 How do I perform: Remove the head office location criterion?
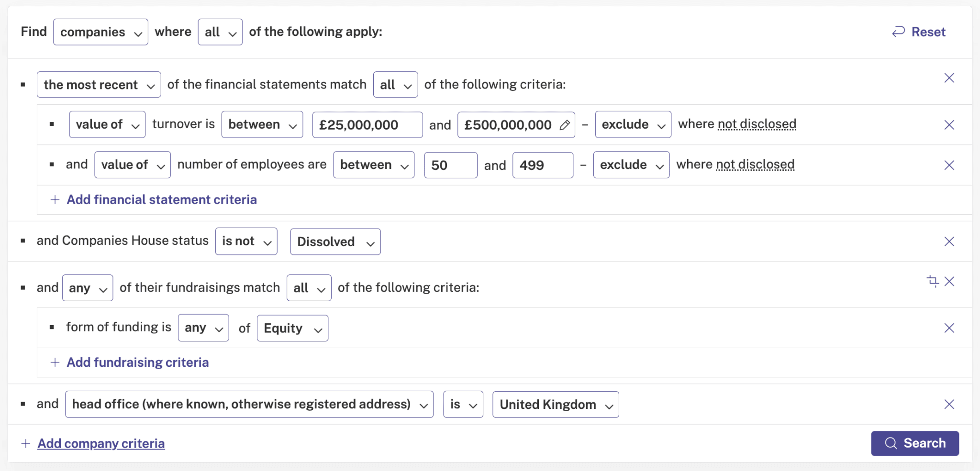pos(949,404)
